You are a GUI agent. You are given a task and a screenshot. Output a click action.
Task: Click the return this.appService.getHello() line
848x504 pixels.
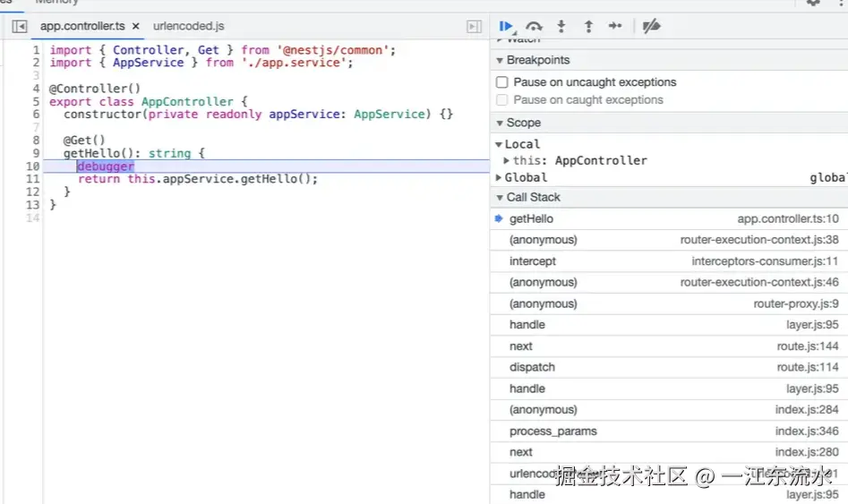tap(197, 179)
